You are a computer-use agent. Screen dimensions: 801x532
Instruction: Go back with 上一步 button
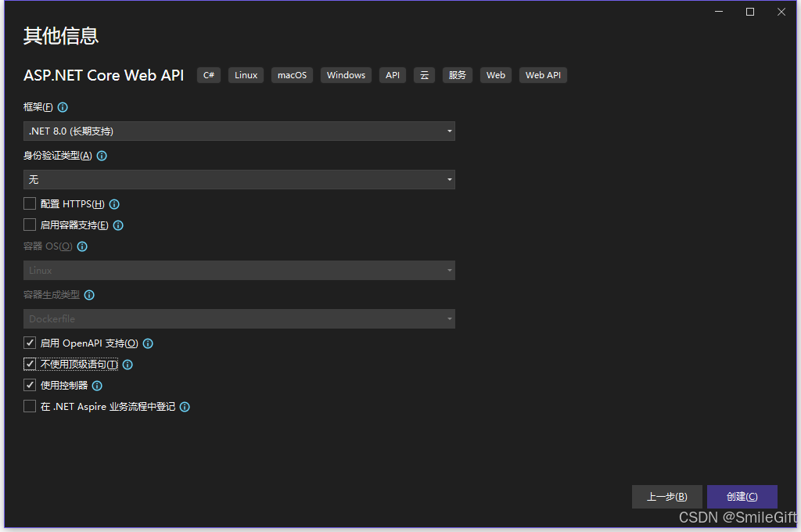666,497
